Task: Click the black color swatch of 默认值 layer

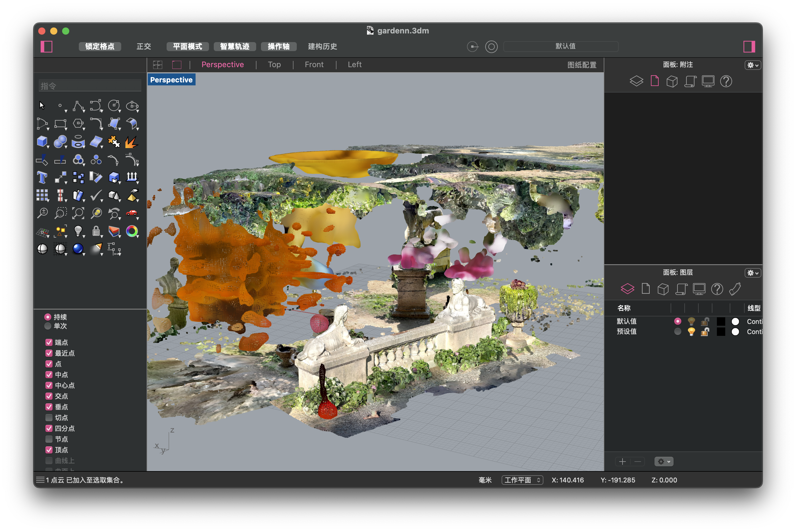Action: [721, 321]
